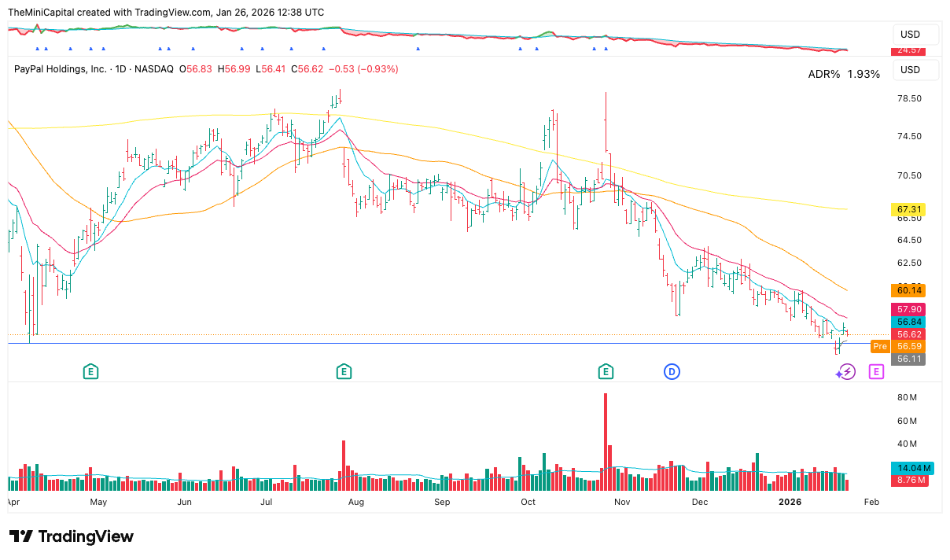Click the Nov label on the time axis
This screenshot has height=560, width=950.
point(622,501)
